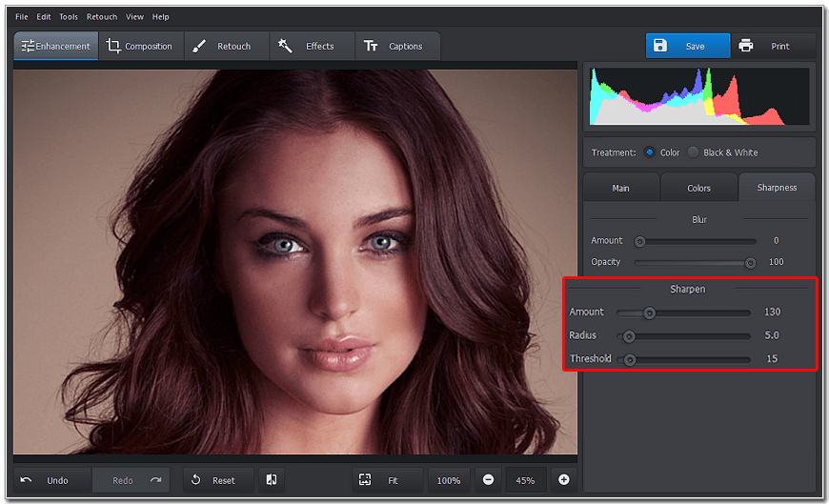Open the Retouch tab
Image resolution: width=829 pixels, height=504 pixels.
226,46
